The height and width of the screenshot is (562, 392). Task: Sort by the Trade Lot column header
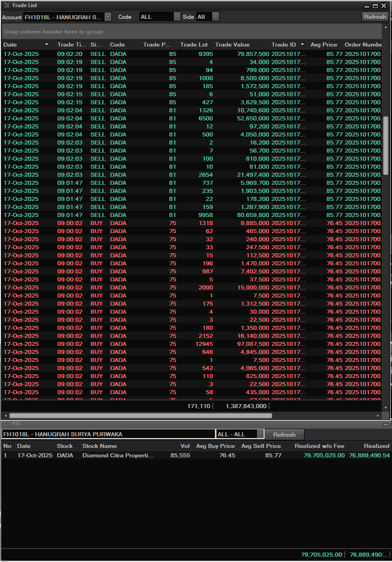coord(194,45)
